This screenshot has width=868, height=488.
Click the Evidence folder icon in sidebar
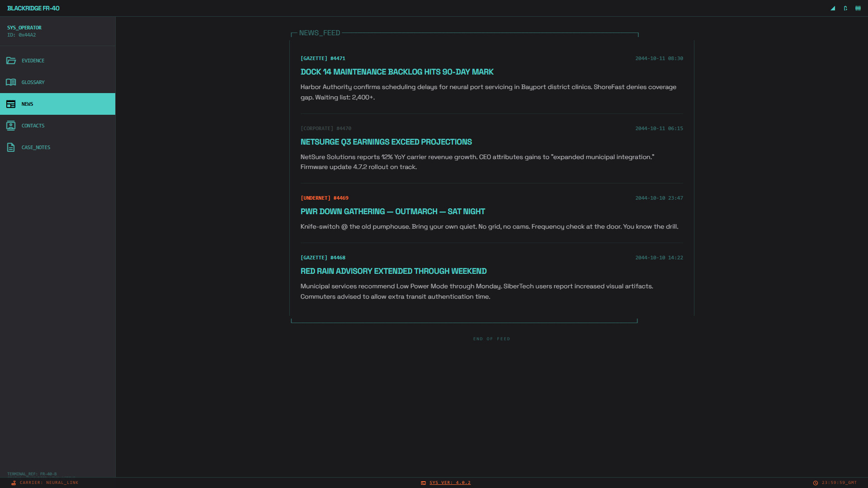pyautogui.click(x=10, y=60)
